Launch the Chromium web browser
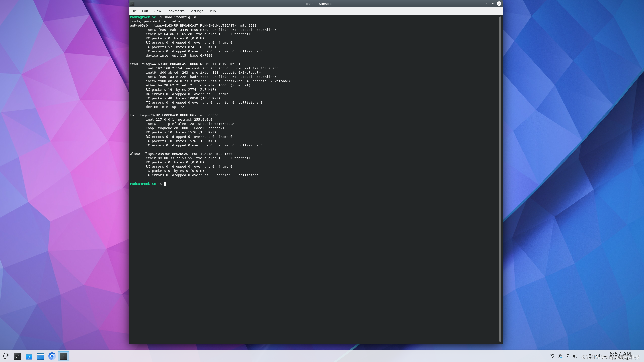Viewport: 644px width, 362px height. pos(52,356)
